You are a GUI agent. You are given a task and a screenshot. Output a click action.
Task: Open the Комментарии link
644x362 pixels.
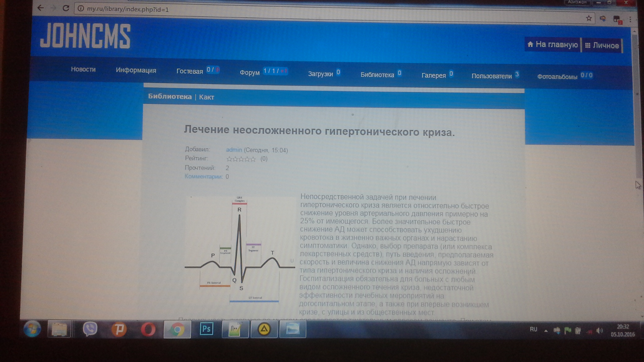coord(203,177)
